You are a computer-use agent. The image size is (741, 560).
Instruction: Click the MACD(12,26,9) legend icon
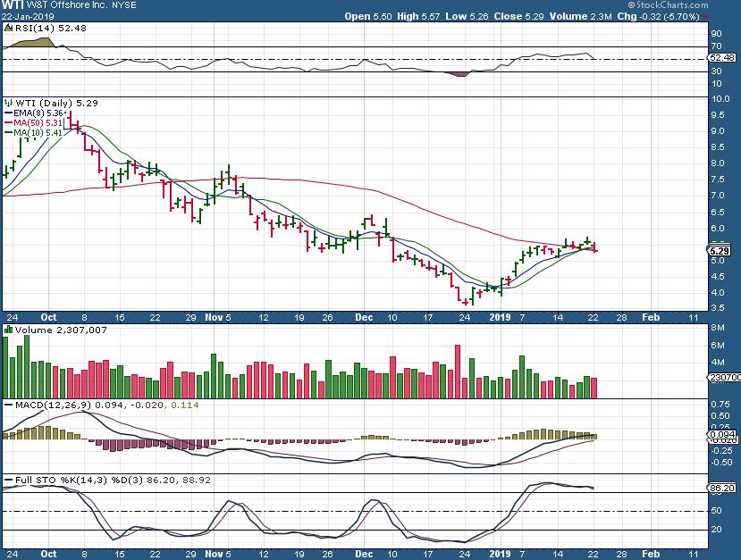[8, 406]
